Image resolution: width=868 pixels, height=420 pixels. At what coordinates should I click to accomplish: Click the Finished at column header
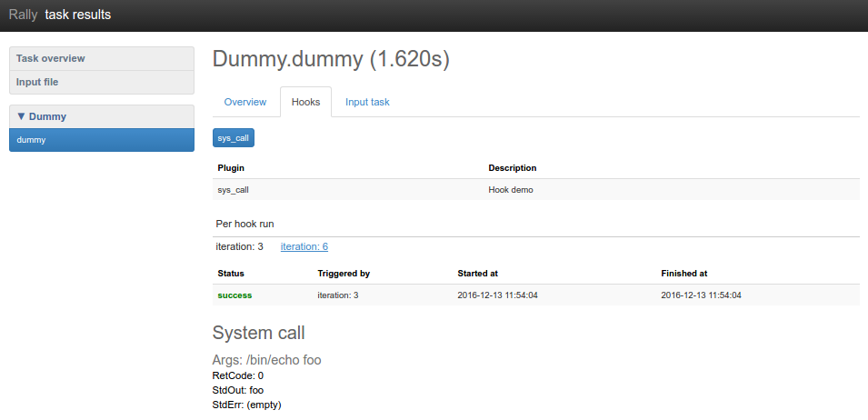(683, 273)
